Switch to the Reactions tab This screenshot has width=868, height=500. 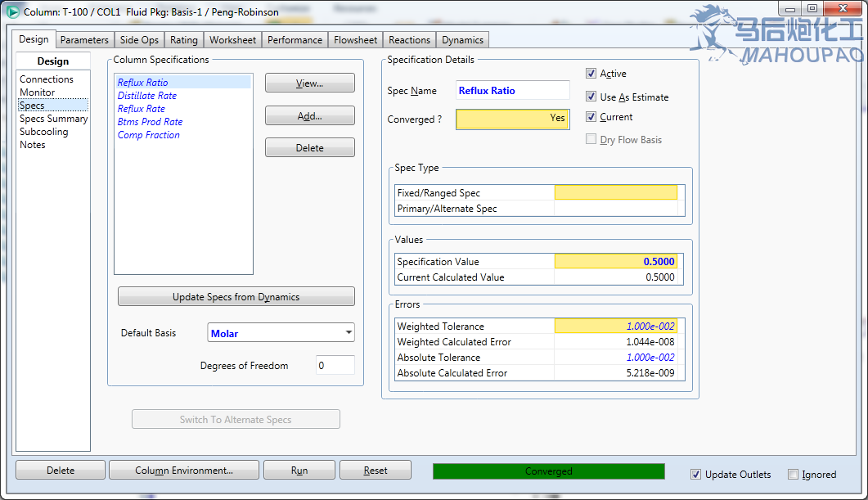pos(409,40)
